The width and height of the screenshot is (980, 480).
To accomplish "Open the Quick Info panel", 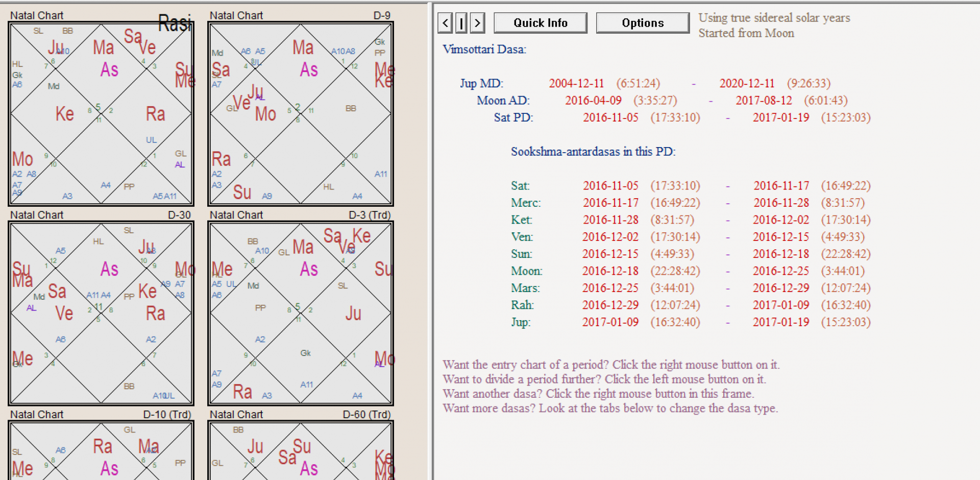I will 540,23.
